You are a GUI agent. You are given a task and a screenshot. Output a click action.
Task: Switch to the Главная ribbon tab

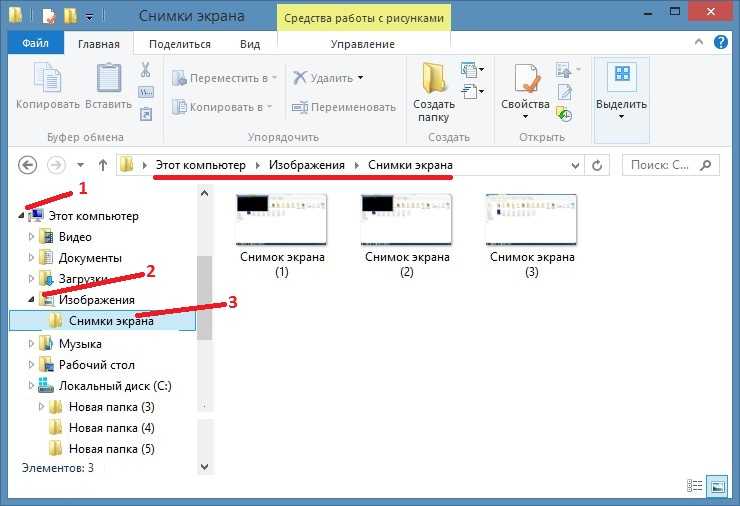(x=99, y=44)
